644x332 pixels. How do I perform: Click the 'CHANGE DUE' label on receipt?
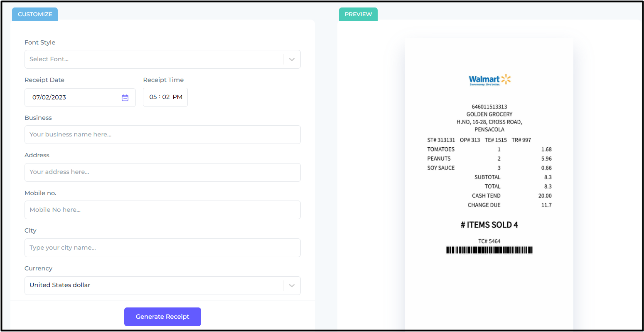(x=484, y=205)
